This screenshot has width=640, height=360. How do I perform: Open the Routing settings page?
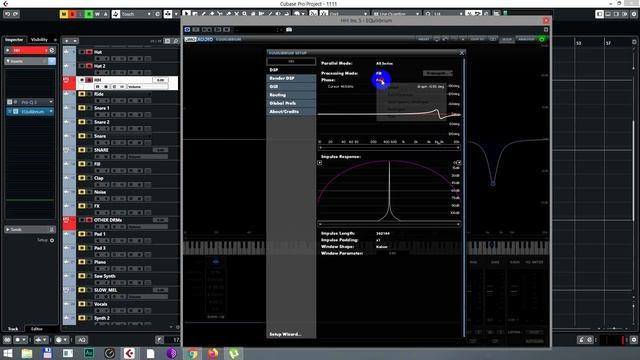291,95
